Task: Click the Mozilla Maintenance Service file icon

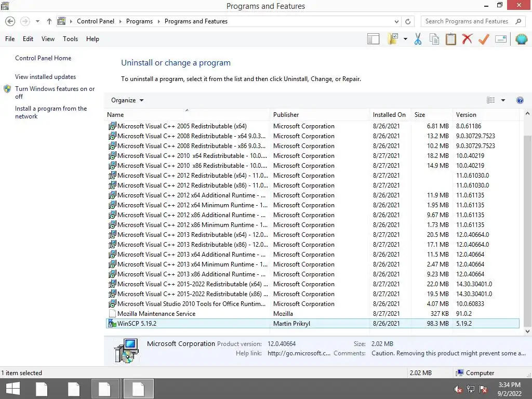Action: tap(112, 313)
